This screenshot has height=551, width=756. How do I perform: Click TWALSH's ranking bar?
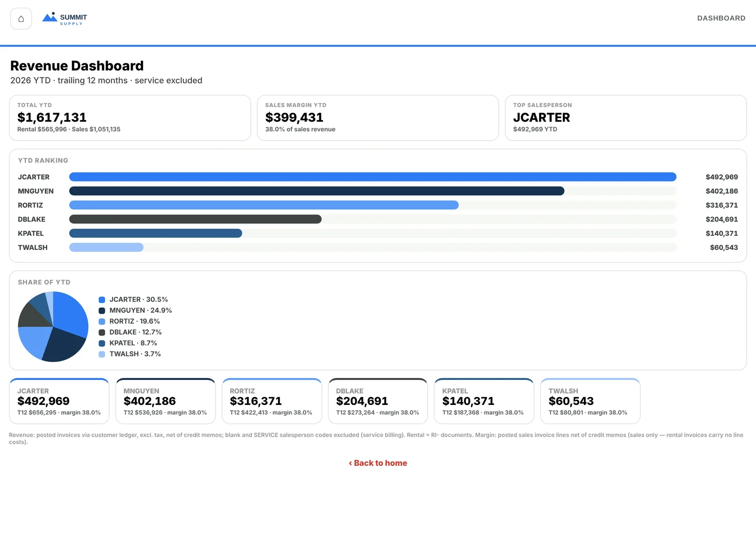point(106,247)
